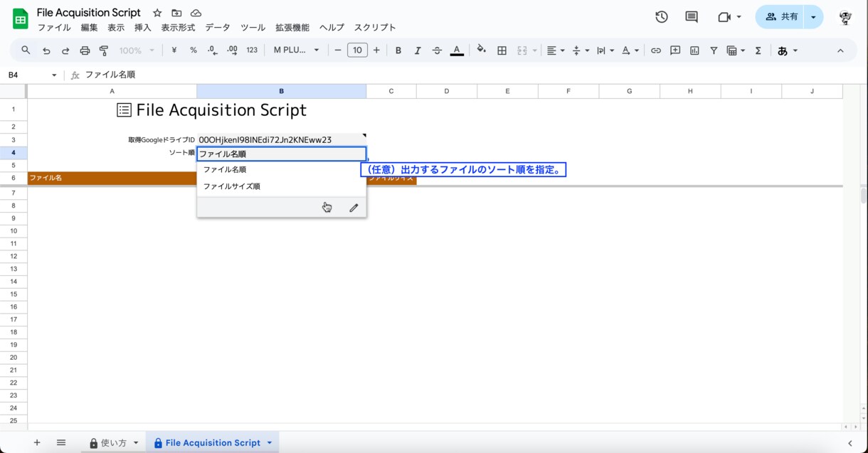Format as percent
This screenshot has height=453, width=868.
(194, 50)
